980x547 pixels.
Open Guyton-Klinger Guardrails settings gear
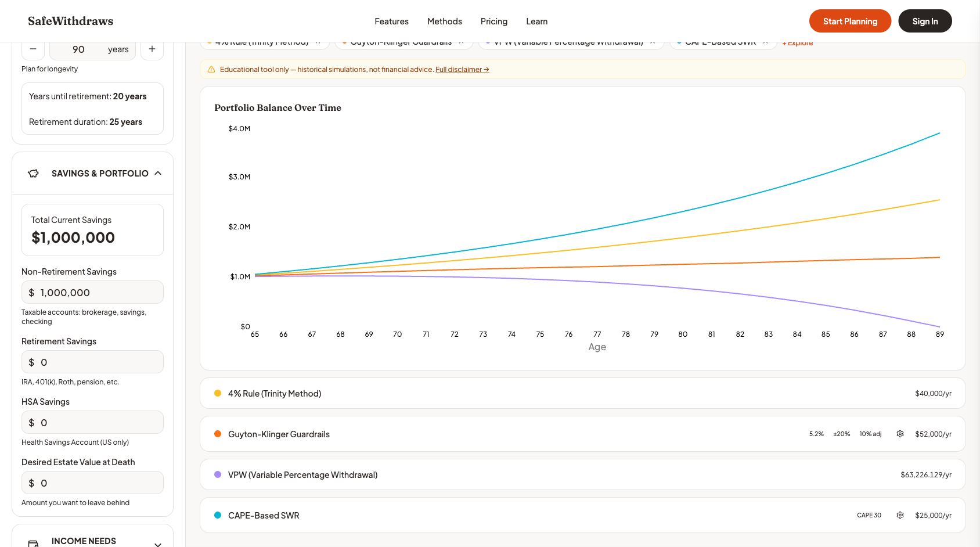pos(900,434)
